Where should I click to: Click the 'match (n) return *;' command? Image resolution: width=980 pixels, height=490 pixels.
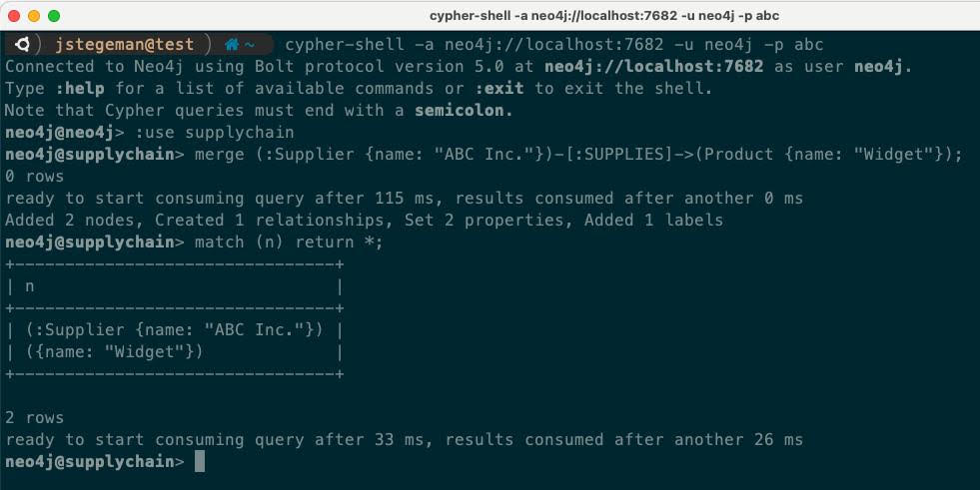[x=289, y=242]
